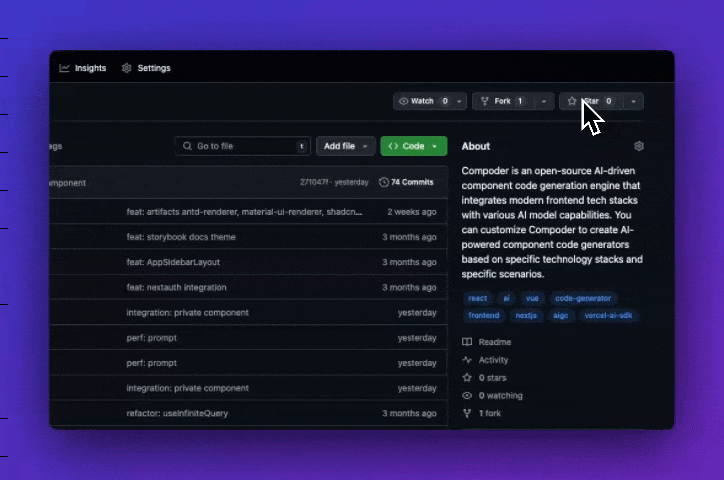Open commit 'feat: storybook docs theme'

point(181,237)
